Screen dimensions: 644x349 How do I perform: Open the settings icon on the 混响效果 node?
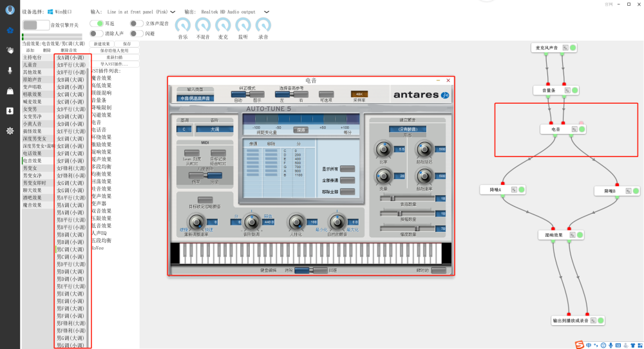click(x=572, y=235)
